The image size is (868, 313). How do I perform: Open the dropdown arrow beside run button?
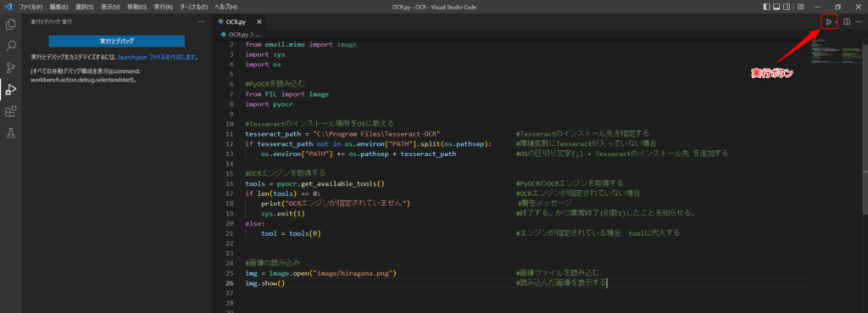coord(836,21)
